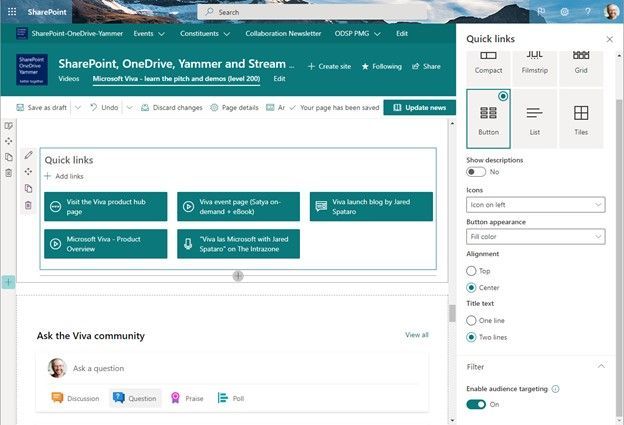Click the info icon next to audience targeting
The height and width of the screenshot is (425, 624).
tap(556, 389)
